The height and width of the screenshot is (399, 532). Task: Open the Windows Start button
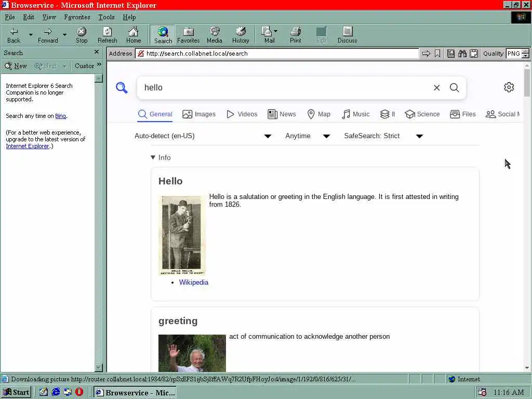[x=16, y=392]
